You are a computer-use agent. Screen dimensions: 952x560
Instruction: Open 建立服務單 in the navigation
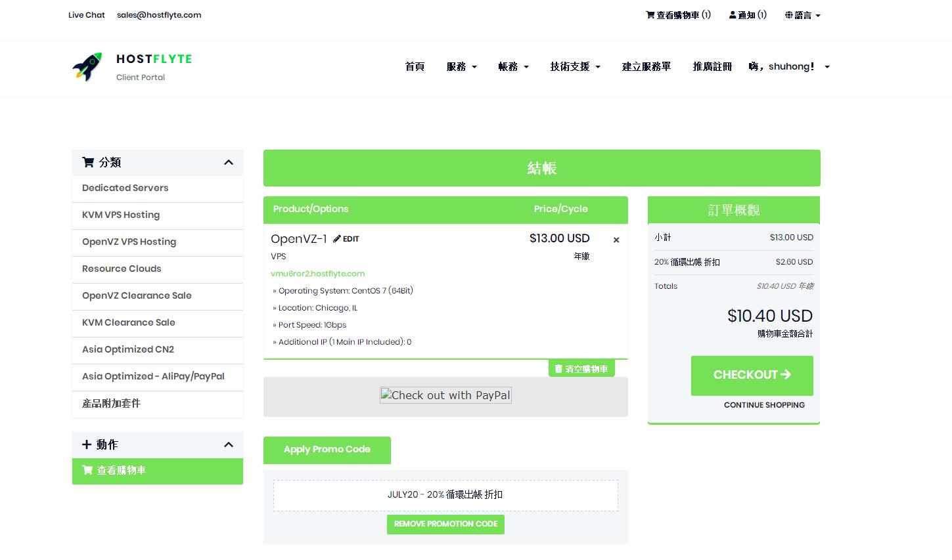tap(646, 66)
